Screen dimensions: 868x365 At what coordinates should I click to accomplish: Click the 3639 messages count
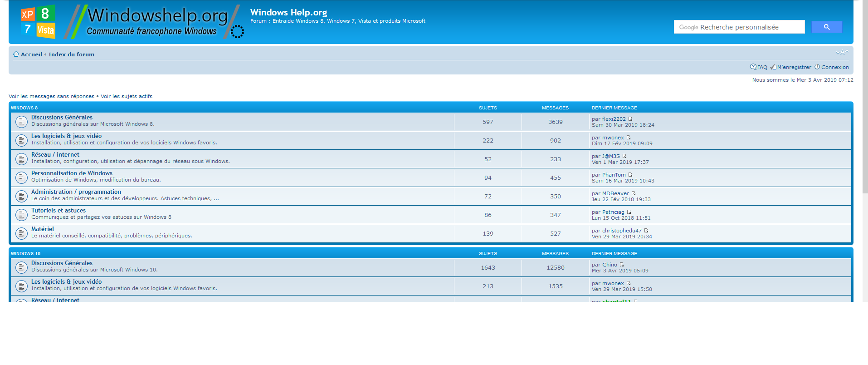point(556,122)
